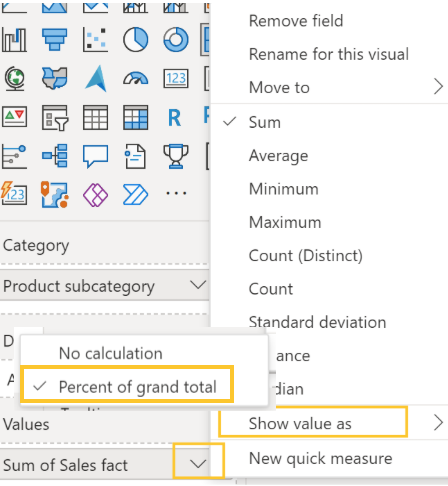This screenshot has width=448, height=486.
Task: Choose the funnel chart visual
Action: [55, 40]
